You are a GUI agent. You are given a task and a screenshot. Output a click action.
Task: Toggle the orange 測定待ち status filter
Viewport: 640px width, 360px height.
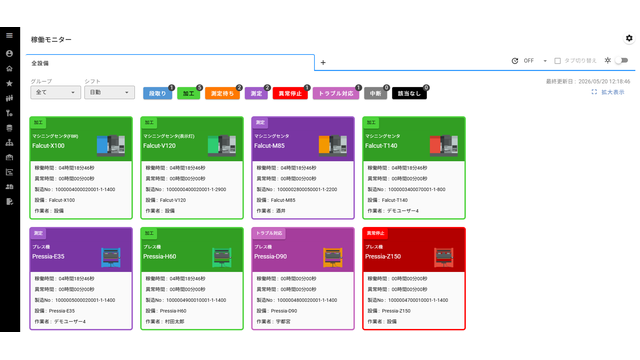222,93
